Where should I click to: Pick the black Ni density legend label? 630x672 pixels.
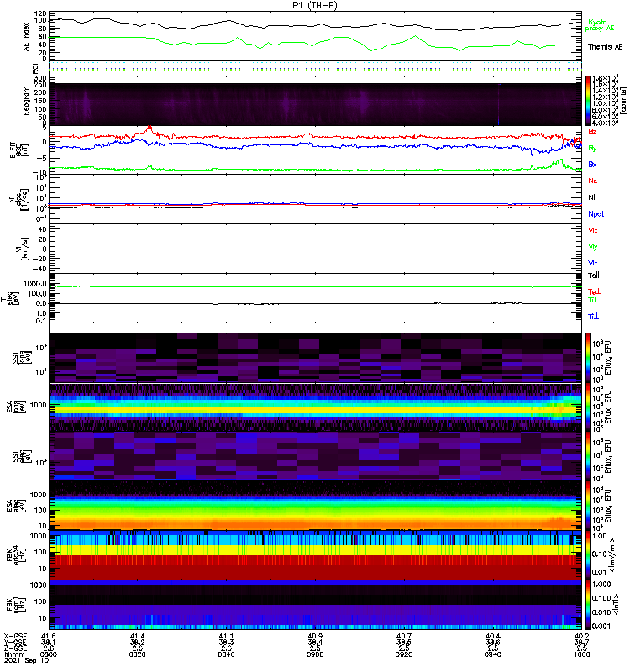point(592,197)
